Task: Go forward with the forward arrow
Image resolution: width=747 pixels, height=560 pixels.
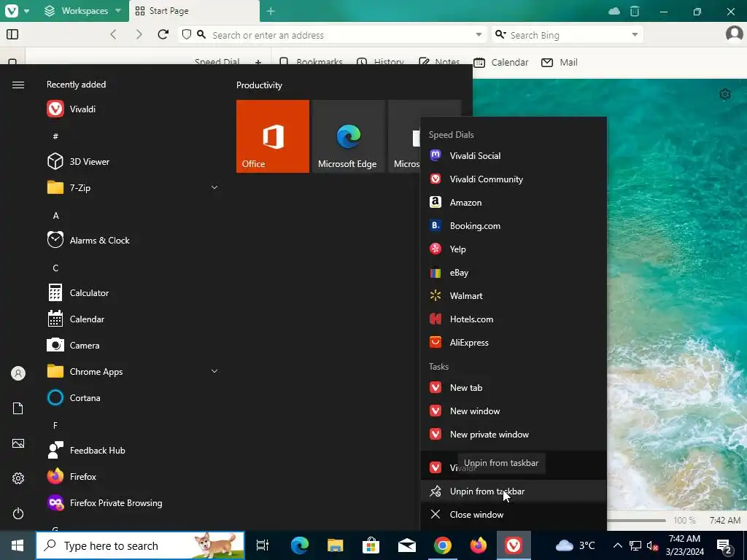Action: pyautogui.click(x=139, y=34)
